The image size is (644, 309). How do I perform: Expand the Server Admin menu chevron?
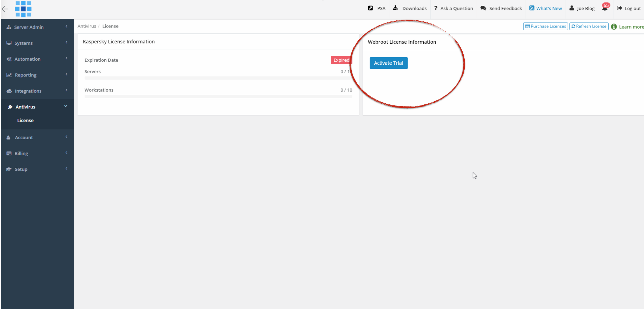pyautogui.click(x=66, y=27)
